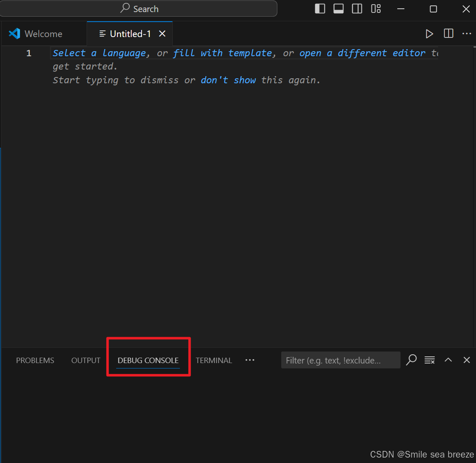The image size is (476, 463).
Task: Click the search icon in Debug Console
Action: (411, 360)
